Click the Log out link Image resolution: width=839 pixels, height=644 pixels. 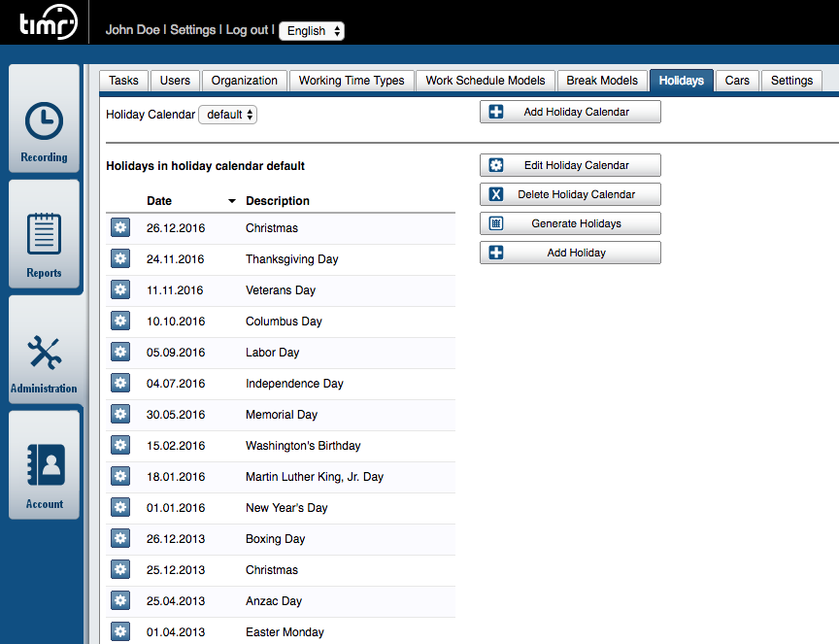point(247,30)
